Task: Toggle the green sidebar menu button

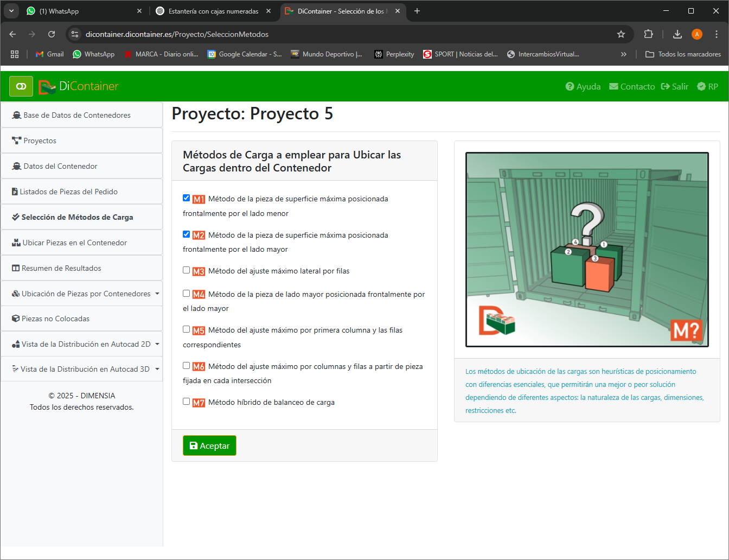Action: (x=21, y=86)
